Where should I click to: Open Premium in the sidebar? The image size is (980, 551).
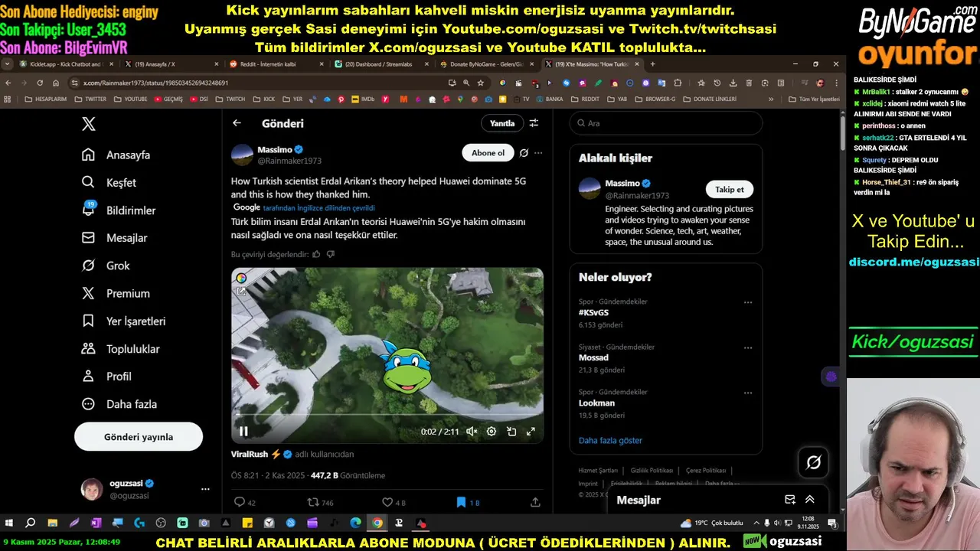pos(116,293)
